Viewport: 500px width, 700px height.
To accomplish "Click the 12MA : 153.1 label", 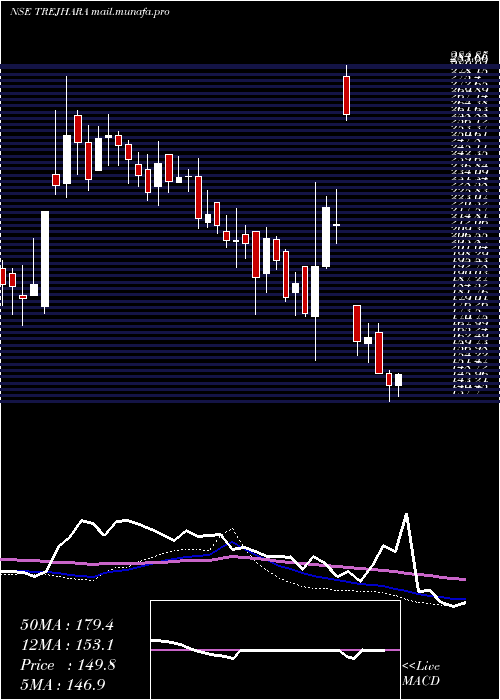I will click(x=67, y=645).
